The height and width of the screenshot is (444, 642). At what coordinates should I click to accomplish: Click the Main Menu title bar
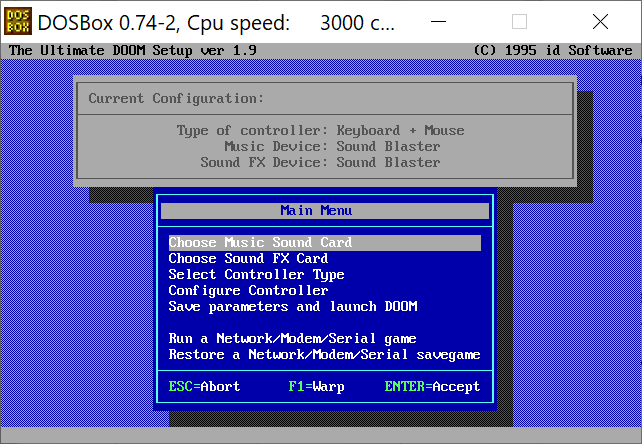tap(325, 211)
